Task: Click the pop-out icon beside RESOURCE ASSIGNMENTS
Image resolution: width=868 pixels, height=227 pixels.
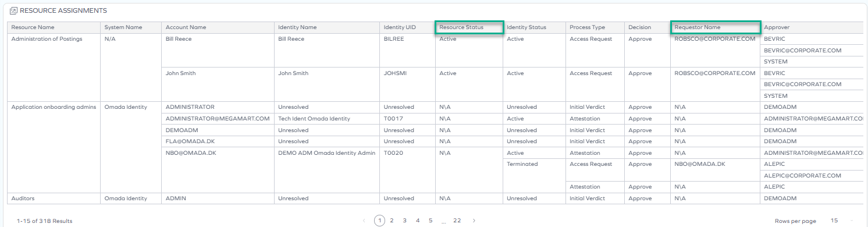Action: [13, 10]
